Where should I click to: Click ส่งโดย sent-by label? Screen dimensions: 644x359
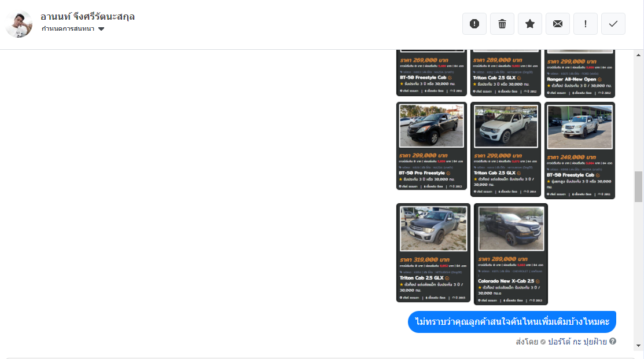pos(527,341)
